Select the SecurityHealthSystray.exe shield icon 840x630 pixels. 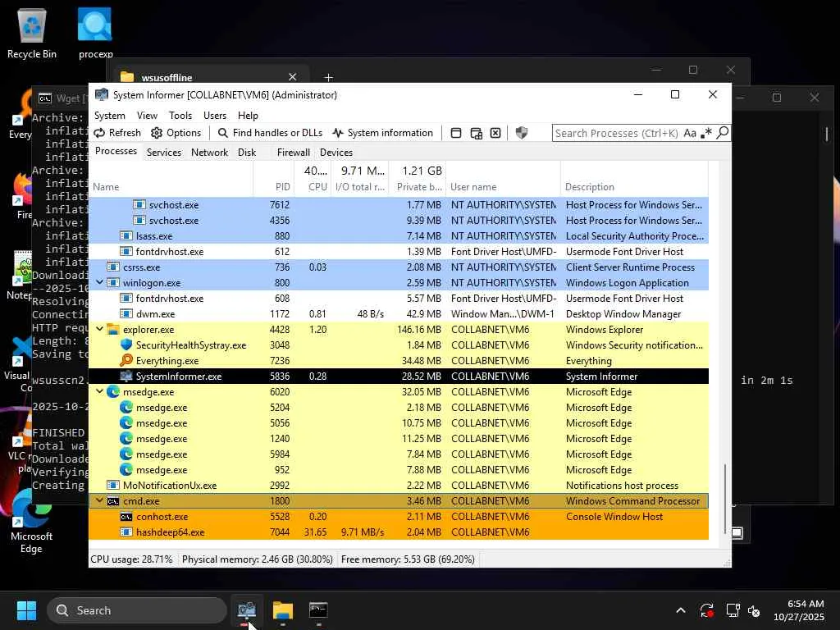pos(126,345)
